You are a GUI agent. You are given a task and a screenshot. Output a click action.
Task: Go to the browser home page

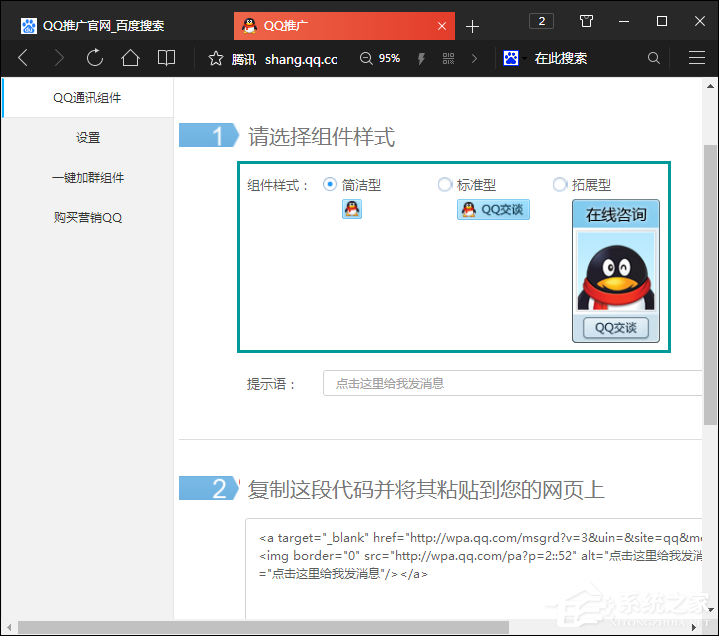(130, 58)
